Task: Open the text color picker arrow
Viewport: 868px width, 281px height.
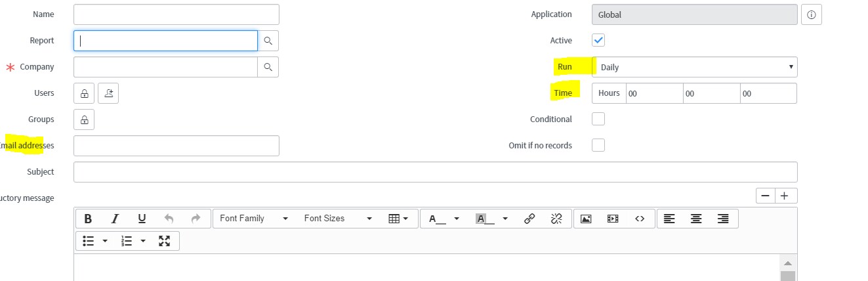Action: pyautogui.click(x=457, y=219)
